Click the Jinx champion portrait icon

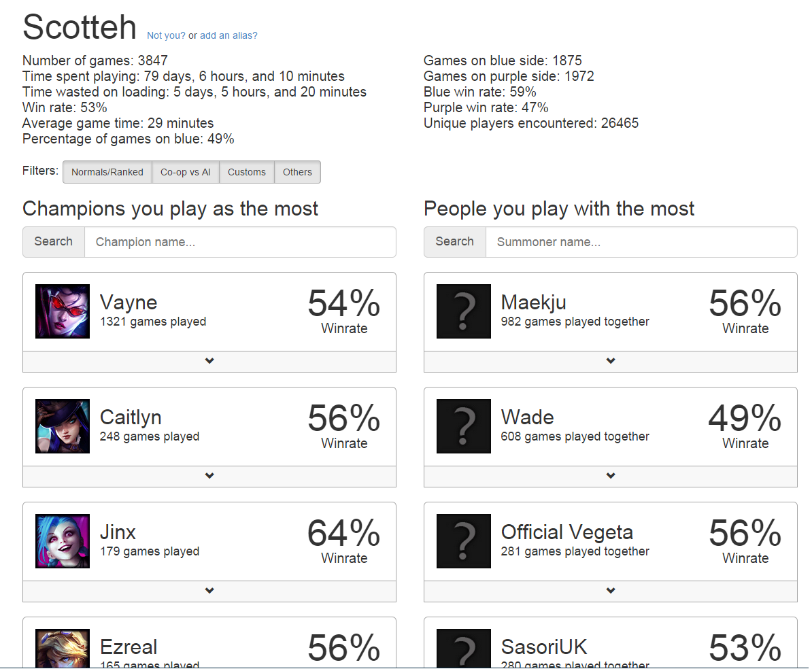point(63,541)
